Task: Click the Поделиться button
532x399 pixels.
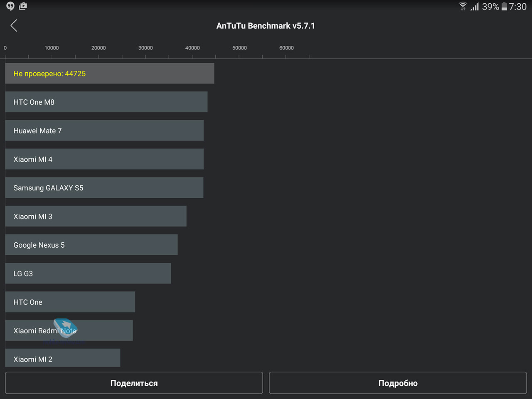Action: pos(134,383)
